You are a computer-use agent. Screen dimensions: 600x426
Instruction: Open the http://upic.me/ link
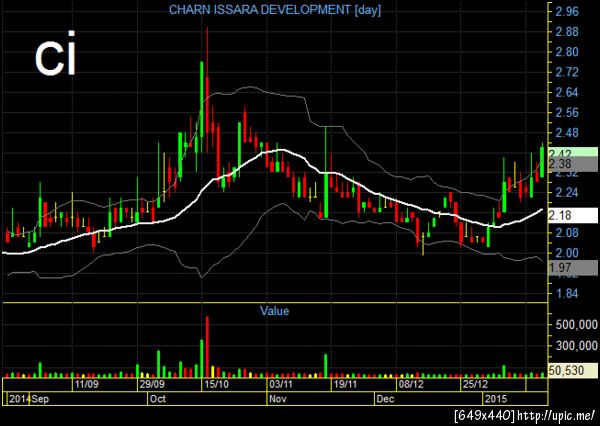556,415
